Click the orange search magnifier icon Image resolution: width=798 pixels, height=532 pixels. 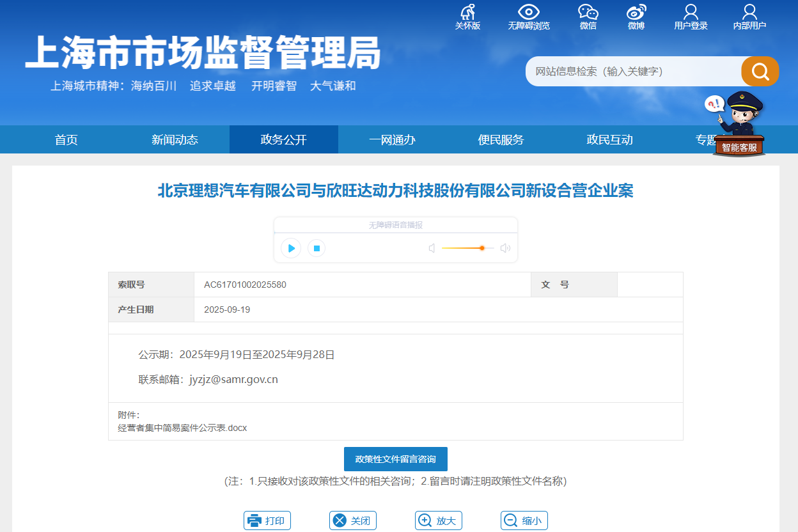(760, 71)
